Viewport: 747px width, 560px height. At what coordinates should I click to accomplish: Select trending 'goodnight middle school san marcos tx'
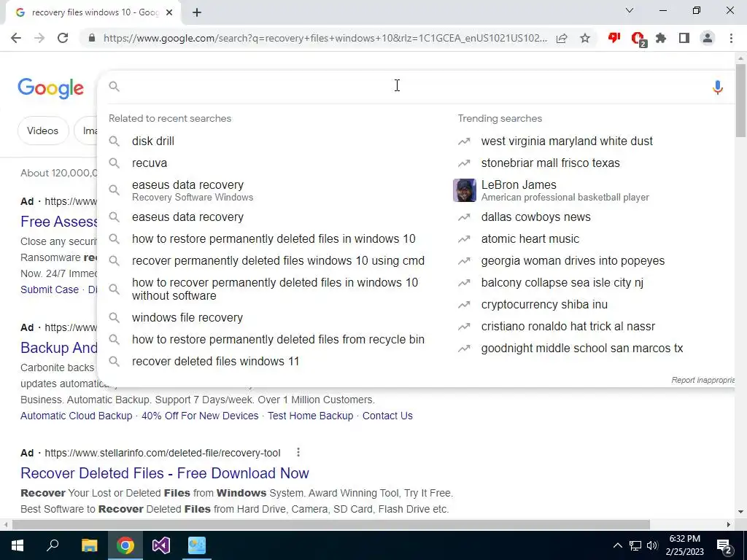click(x=582, y=348)
